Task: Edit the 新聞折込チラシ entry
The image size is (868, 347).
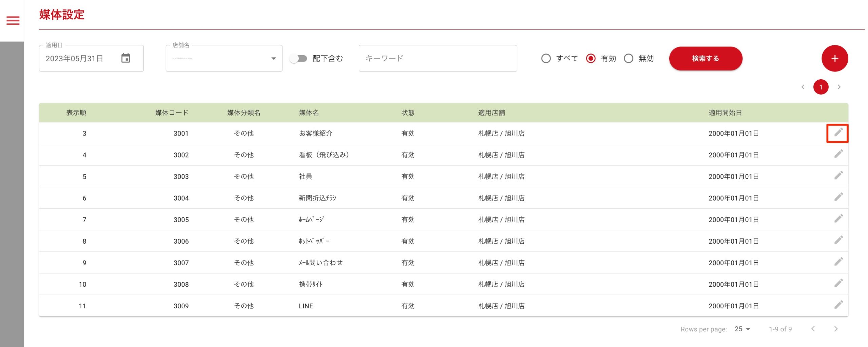Action: point(838,197)
